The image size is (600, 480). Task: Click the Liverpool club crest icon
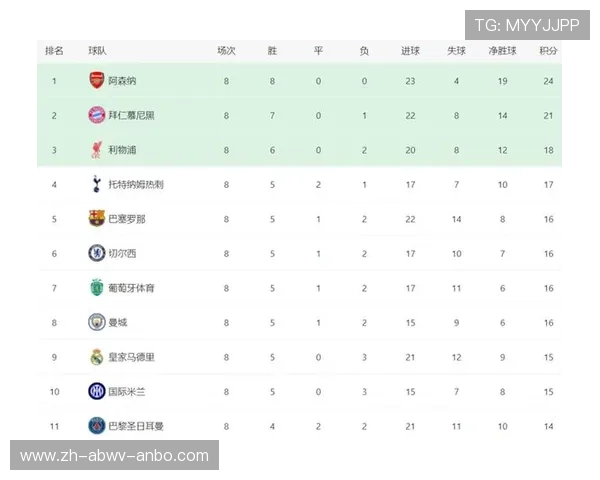(x=96, y=150)
